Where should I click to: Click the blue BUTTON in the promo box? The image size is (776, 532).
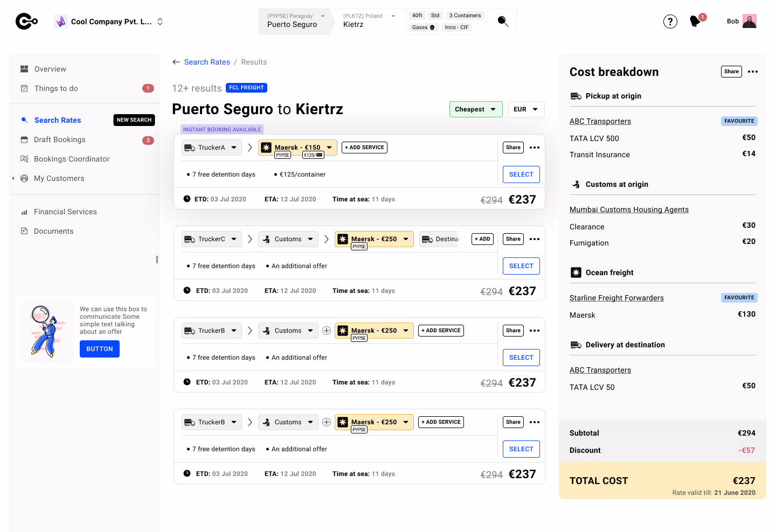[x=100, y=349]
